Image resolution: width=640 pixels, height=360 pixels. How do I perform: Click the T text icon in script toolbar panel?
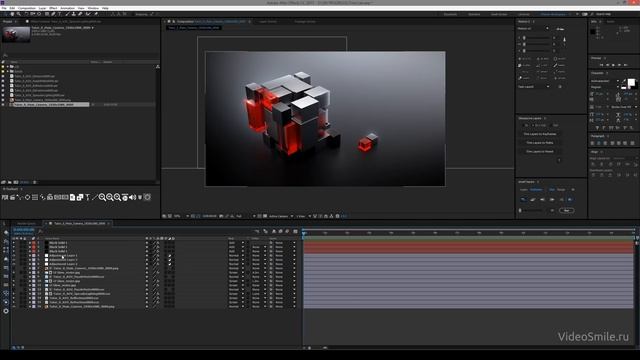tap(87, 198)
